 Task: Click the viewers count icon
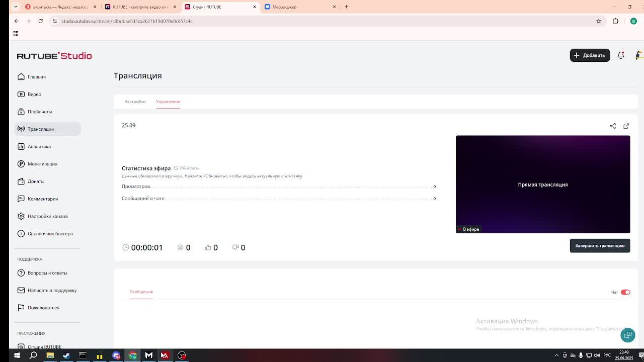(x=181, y=247)
